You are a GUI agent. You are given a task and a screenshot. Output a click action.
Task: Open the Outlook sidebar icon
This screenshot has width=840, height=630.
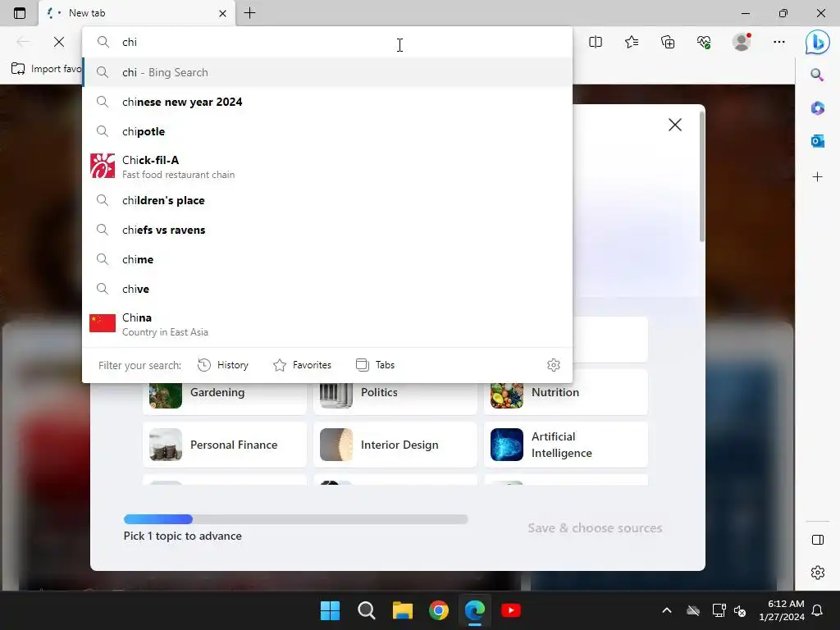pos(817,141)
